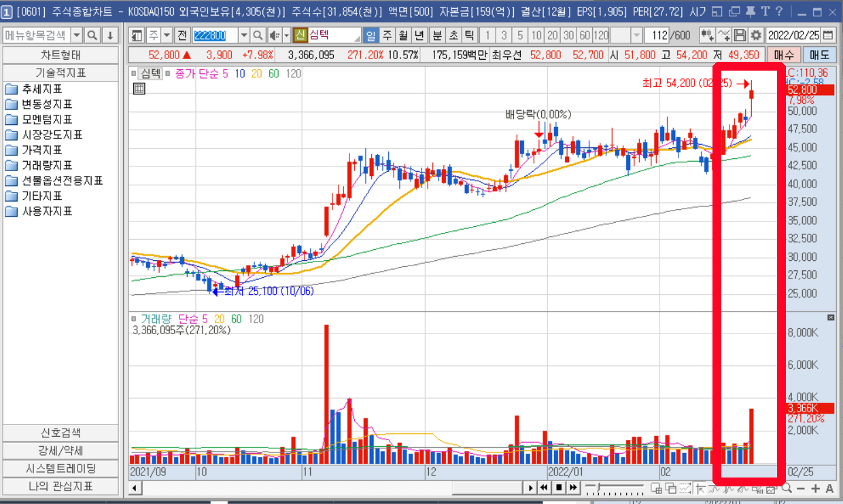Viewport: 843px width, 504px height.
Task: Click the rewind double-arrow button
Action: click(x=545, y=488)
